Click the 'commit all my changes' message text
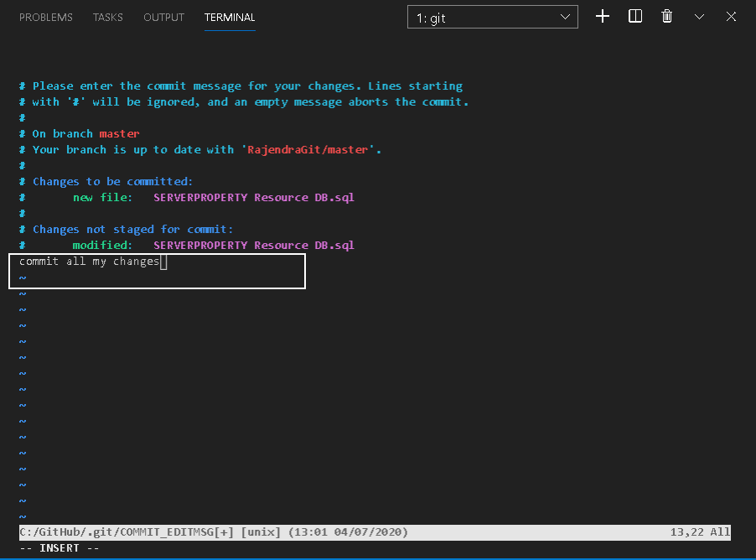The width and height of the screenshot is (756, 560). point(89,262)
